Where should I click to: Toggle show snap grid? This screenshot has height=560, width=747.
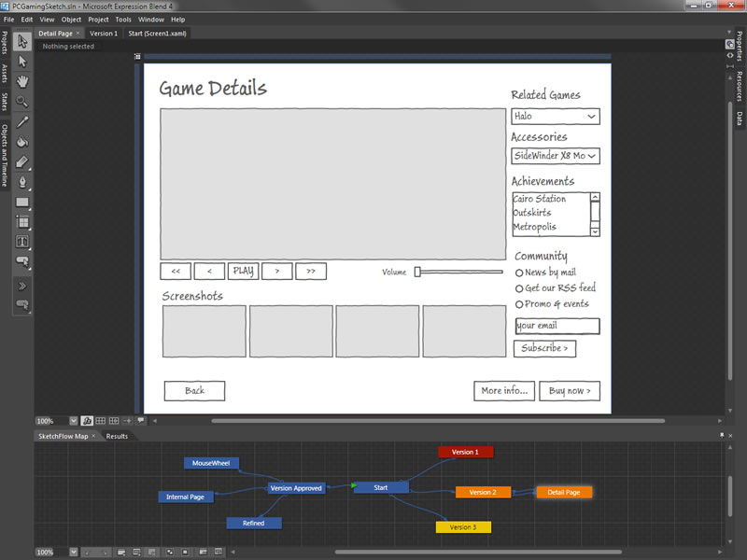pos(101,421)
